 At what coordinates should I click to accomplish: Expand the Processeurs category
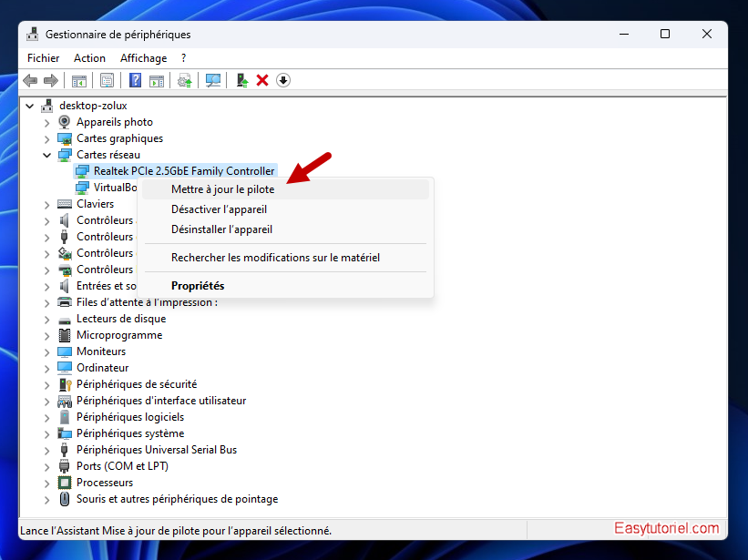pos(46,484)
